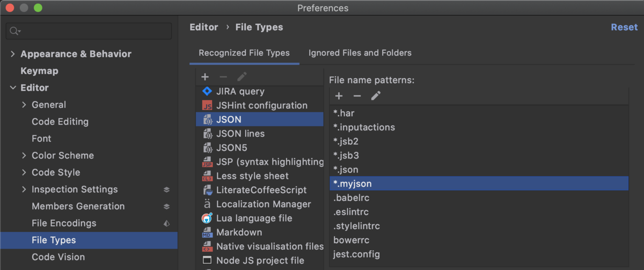The height and width of the screenshot is (270, 644).
Task: Select the *.json file name pattern
Action: point(346,170)
